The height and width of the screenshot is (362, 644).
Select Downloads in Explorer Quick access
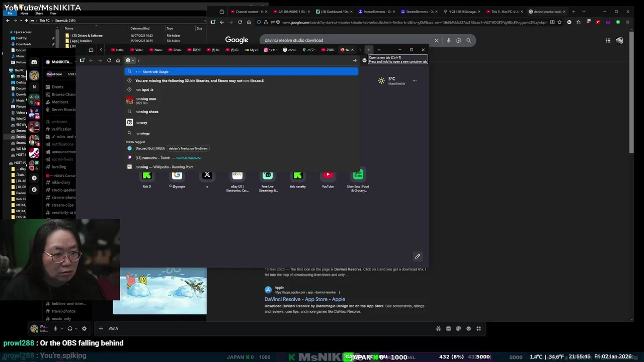23,44
